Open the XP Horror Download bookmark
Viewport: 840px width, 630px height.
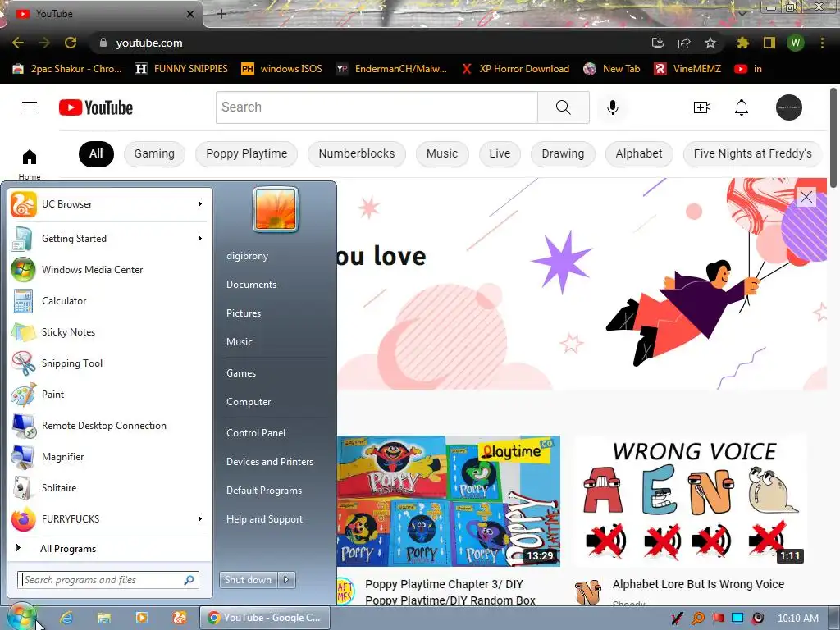516,69
